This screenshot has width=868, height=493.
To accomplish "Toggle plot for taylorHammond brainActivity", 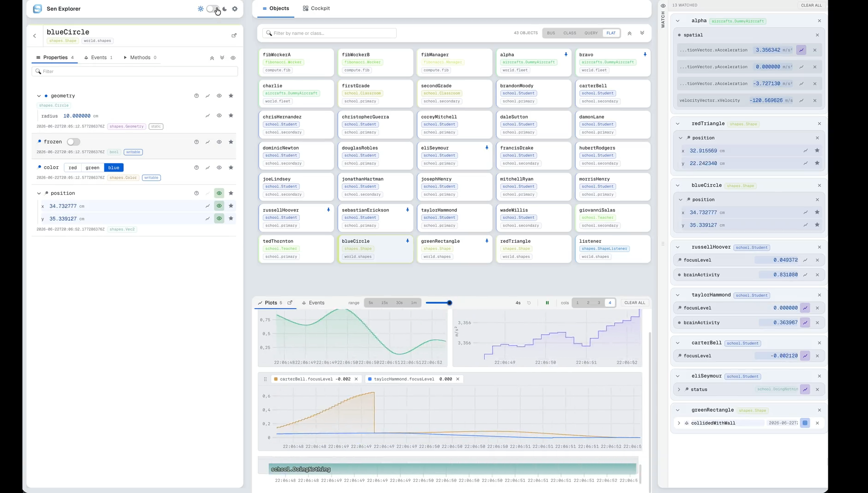I will coord(805,323).
